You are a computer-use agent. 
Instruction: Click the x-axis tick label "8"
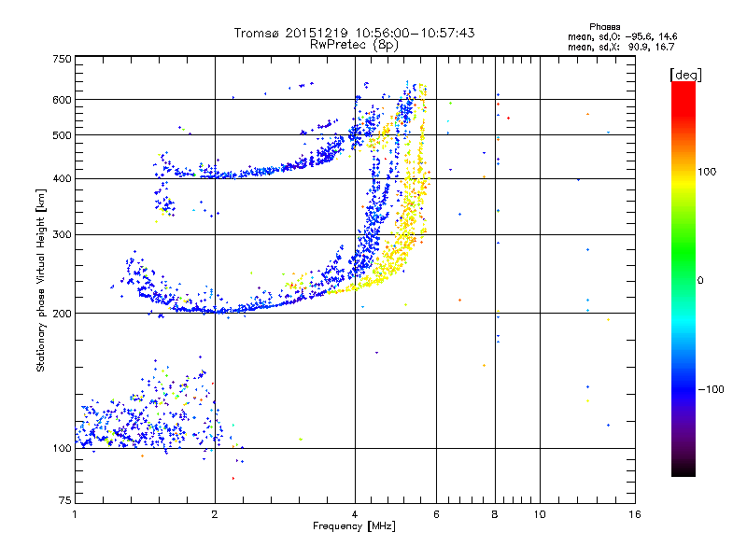(495, 514)
